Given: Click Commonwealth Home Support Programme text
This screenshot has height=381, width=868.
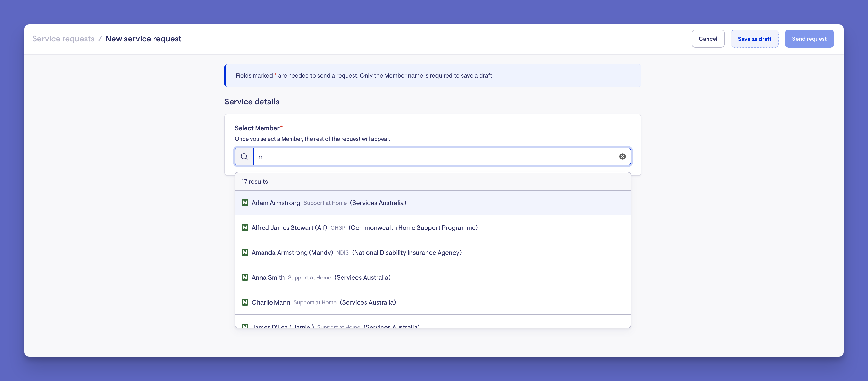Looking at the screenshot, I should (x=413, y=228).
